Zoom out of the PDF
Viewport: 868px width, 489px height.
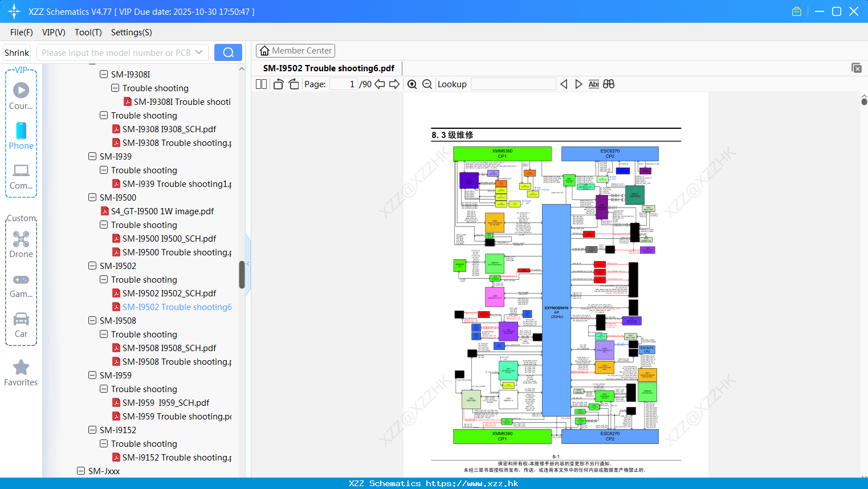[427, 84]
